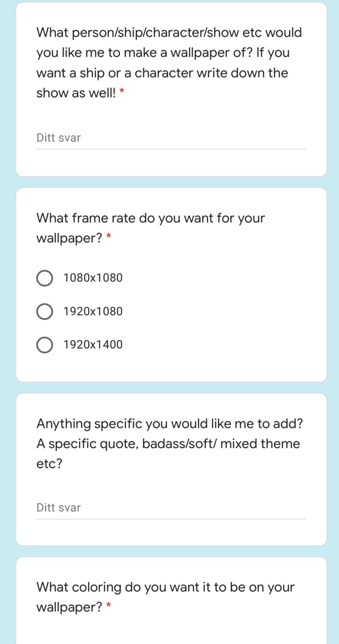Viewport: 339px width, 644px height.
Task: Click the "1920x1080" option label text
Action: [x=93, y=312]
